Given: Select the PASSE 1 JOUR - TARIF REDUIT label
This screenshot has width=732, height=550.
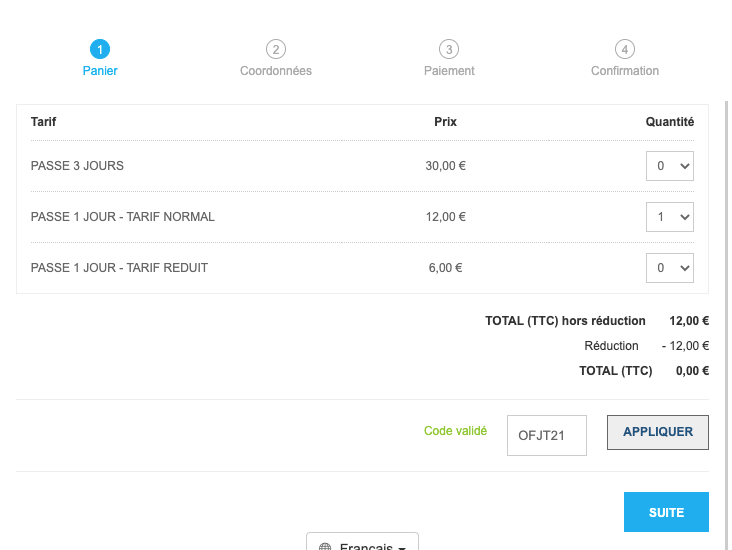Looking at the screenshot, I should click(119, 268).
